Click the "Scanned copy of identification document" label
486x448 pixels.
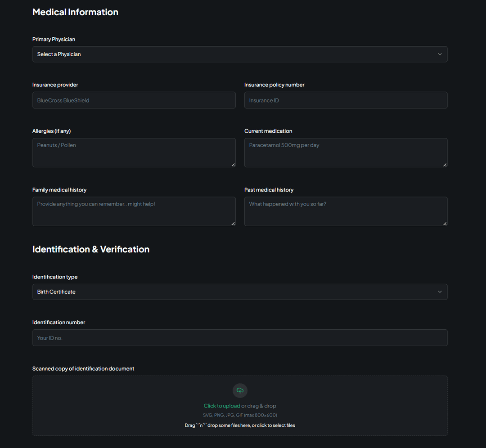(83, 369)
